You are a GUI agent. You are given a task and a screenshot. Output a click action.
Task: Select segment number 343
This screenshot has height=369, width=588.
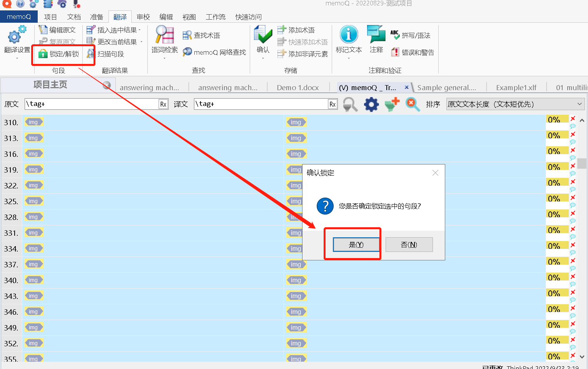tap(11, 296)
